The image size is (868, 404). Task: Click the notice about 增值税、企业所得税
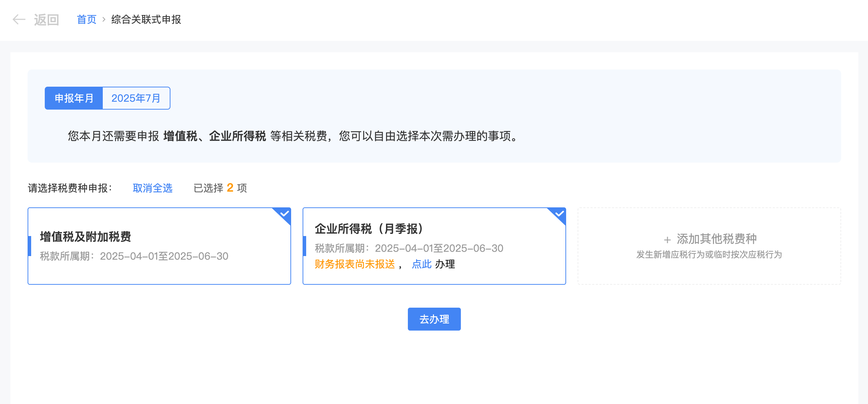pyautogui.click(x=293, y=136)
